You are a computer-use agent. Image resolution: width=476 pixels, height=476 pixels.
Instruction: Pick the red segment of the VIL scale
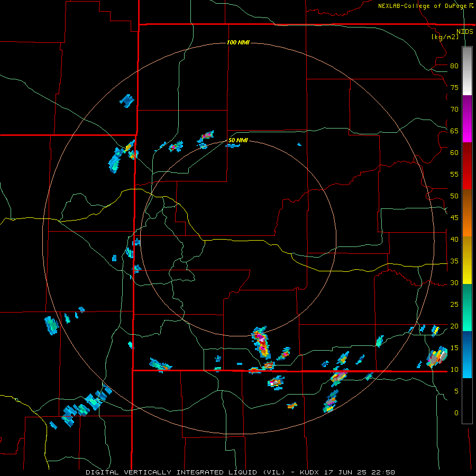point(467,166)
